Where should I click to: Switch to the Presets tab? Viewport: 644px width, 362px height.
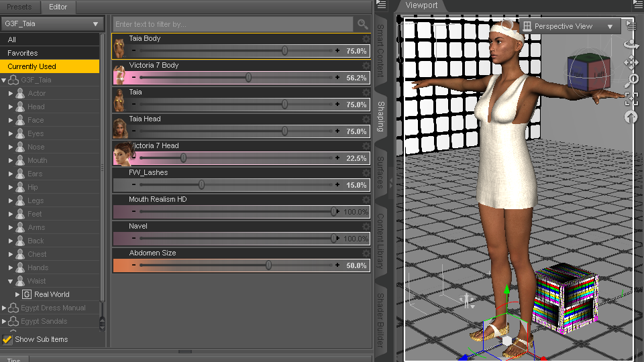click(19, 7)
